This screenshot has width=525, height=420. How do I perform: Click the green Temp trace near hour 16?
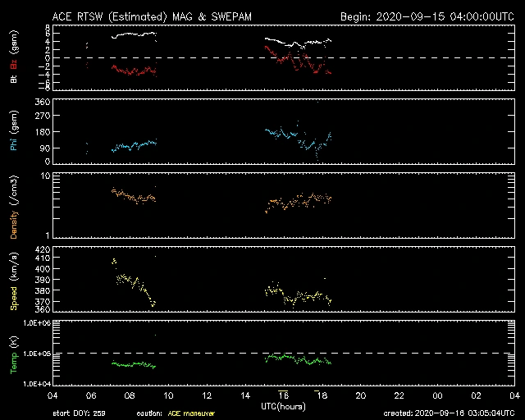click(284, 357)
